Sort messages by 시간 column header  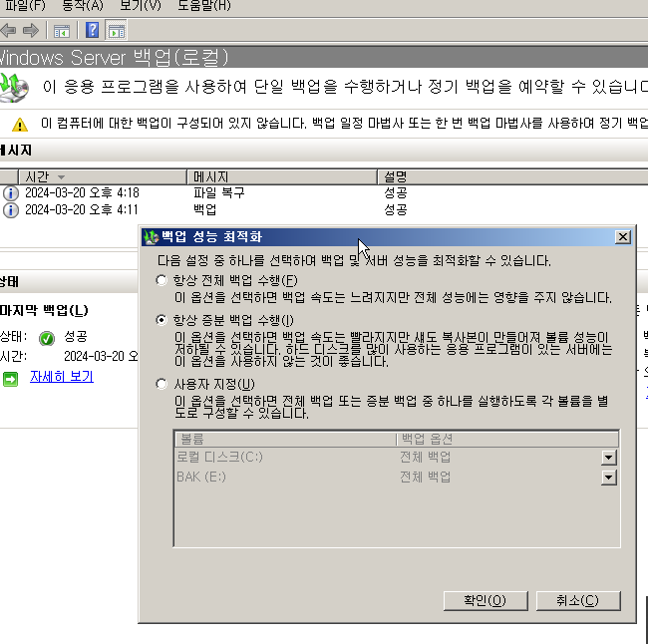[x=103, y=176]
